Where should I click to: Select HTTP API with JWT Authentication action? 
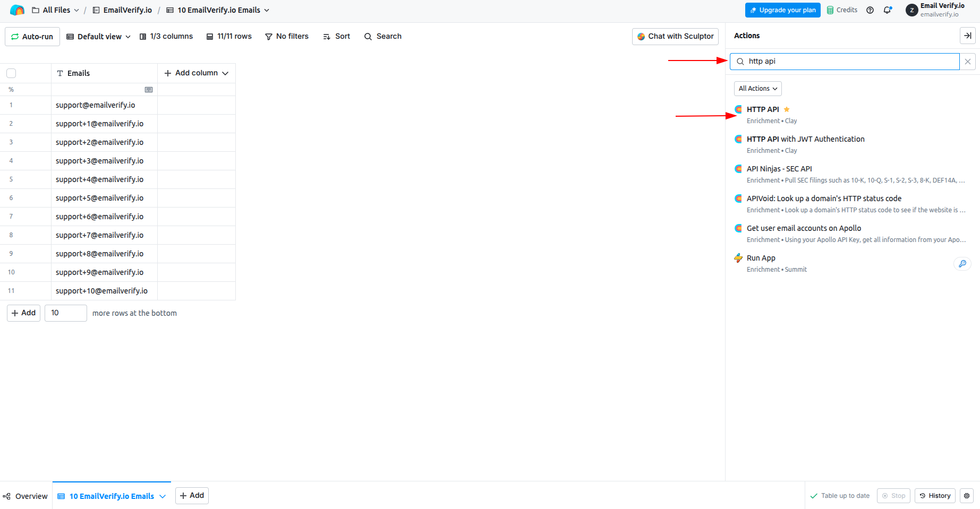[x=853, y=144]
